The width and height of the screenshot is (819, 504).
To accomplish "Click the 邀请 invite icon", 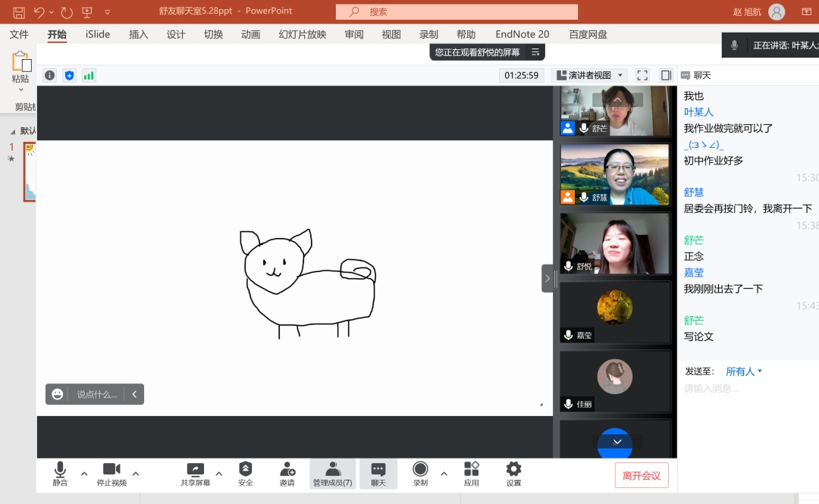I will (287, 473).
